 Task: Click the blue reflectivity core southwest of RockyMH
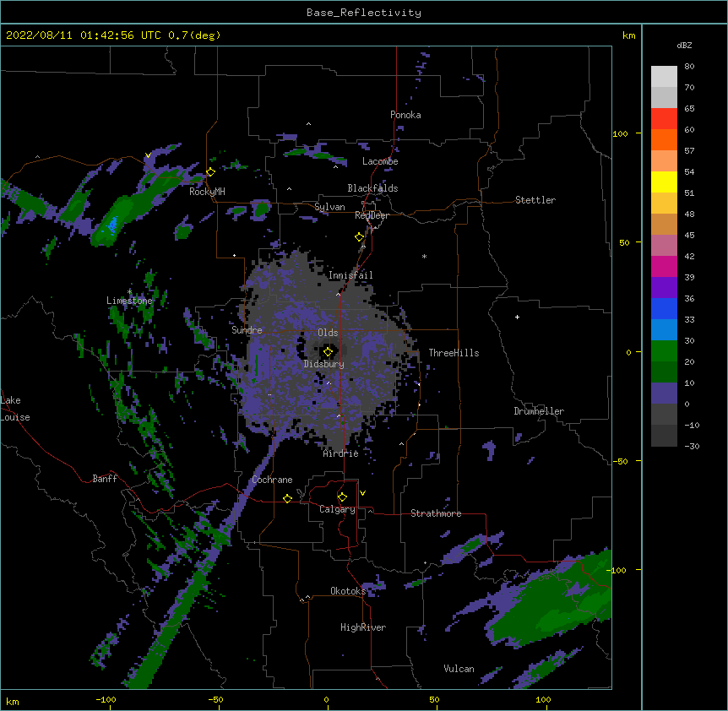coord(112,224)
